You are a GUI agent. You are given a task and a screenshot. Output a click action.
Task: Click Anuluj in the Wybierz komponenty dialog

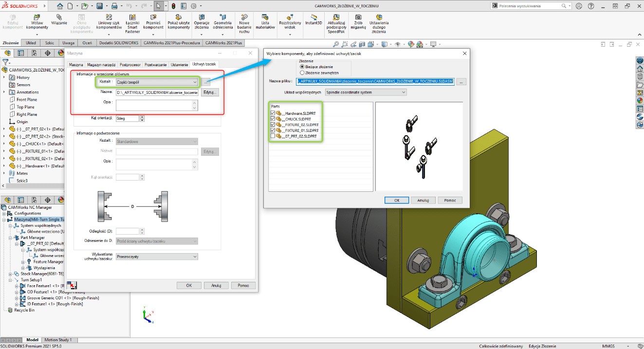click(x=423, y=200)
